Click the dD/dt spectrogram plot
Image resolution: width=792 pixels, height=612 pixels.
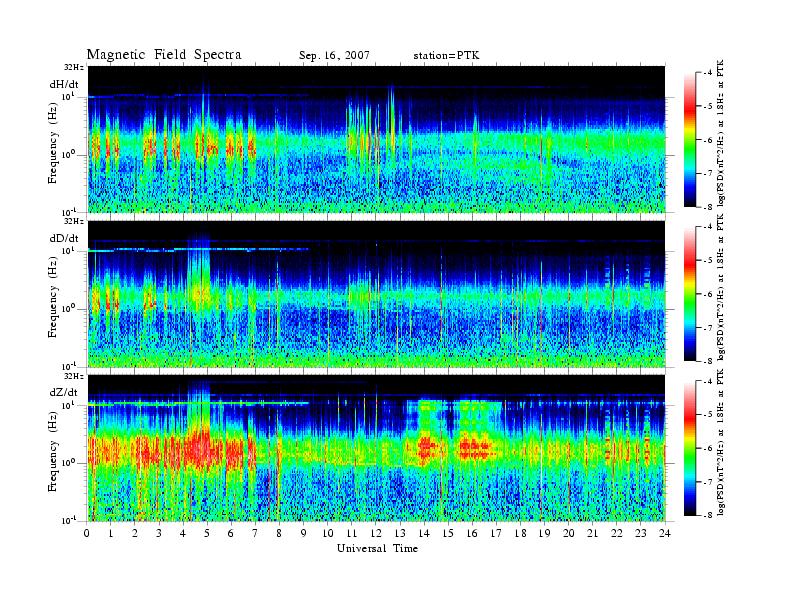377,294
